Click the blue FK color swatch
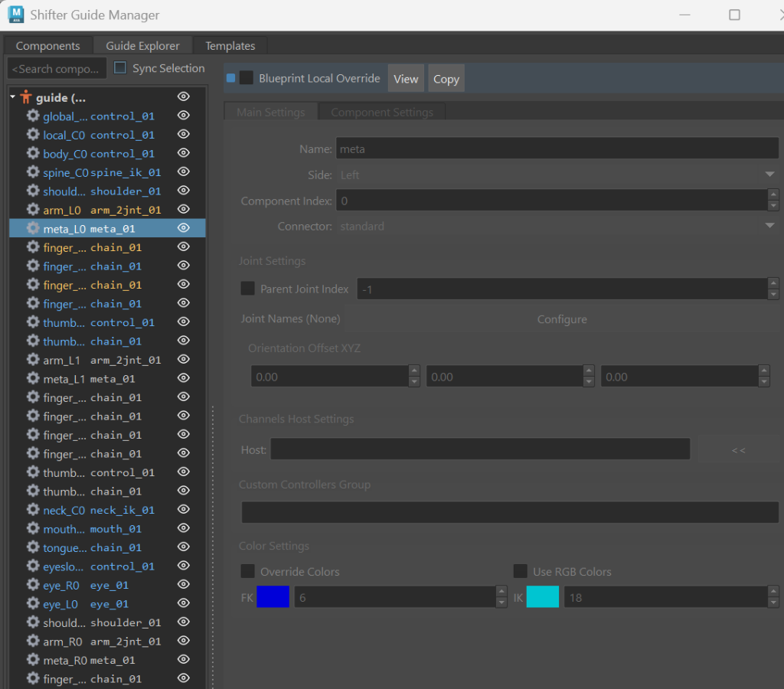Screen dimensions: 784x689 [273, 597]
